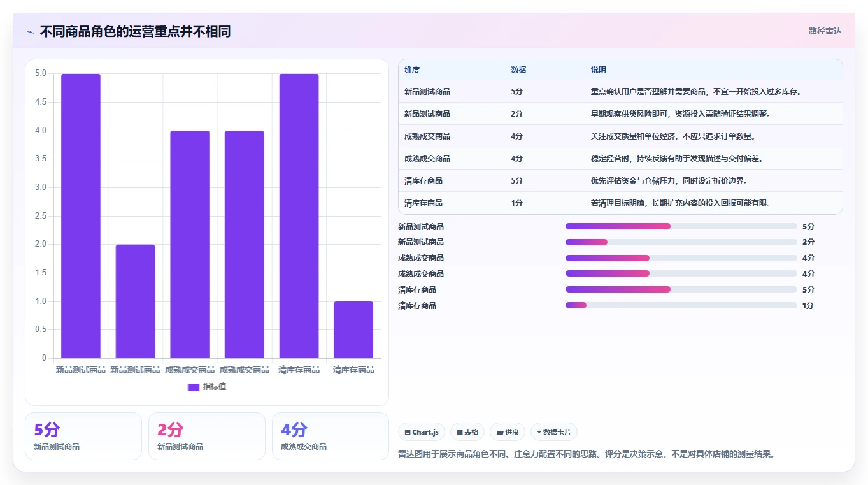Click the 2.5 y-axis label
Screen dimensions: 868x485
click(41, 216)
